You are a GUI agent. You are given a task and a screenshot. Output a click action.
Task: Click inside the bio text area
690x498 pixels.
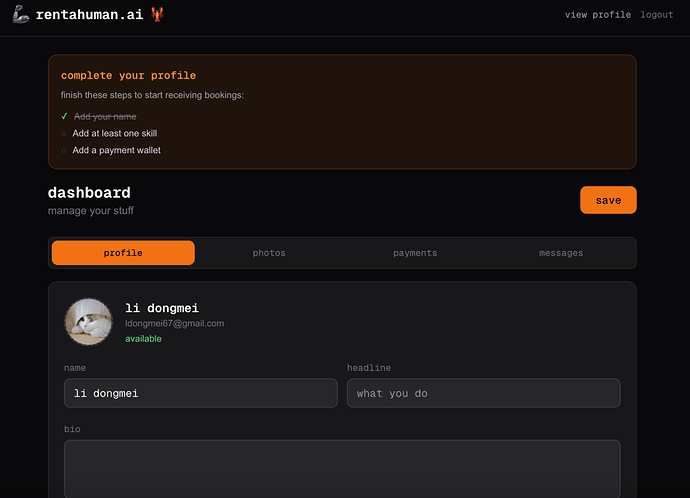tap(342, 468)
